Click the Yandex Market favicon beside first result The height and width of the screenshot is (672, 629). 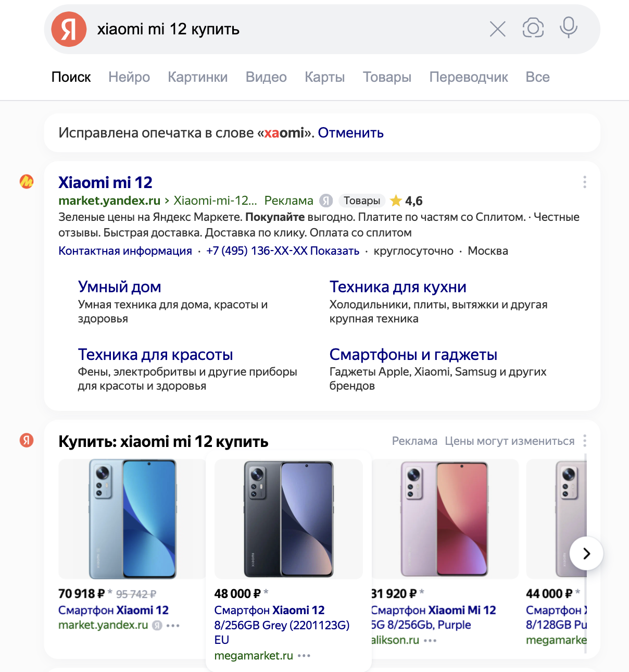click(27, 181)
